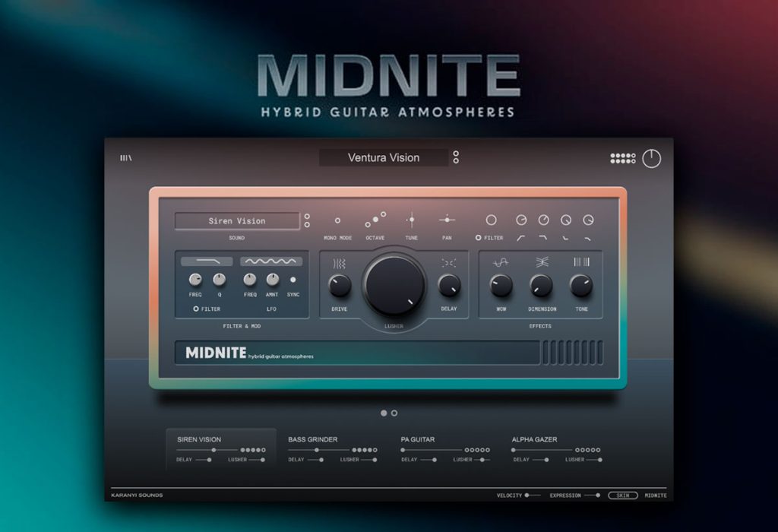Select the BASS GRINDER layer tab

[333, 449]
